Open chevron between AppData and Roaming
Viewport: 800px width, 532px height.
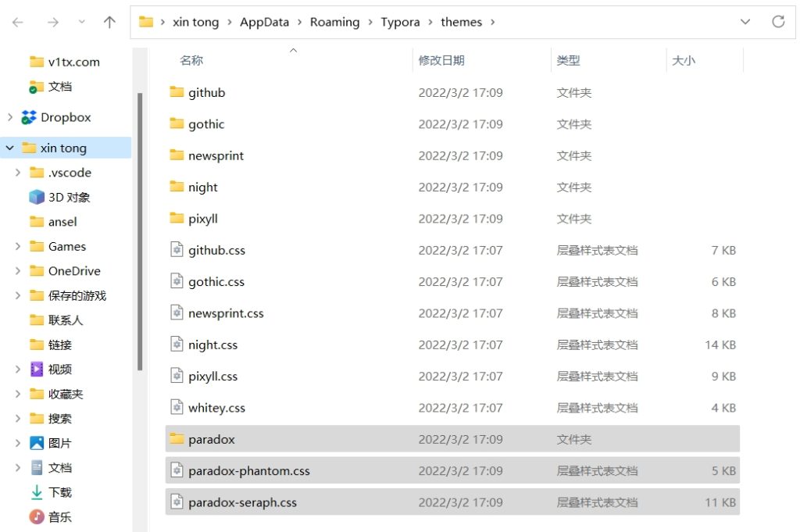point(299,22)
